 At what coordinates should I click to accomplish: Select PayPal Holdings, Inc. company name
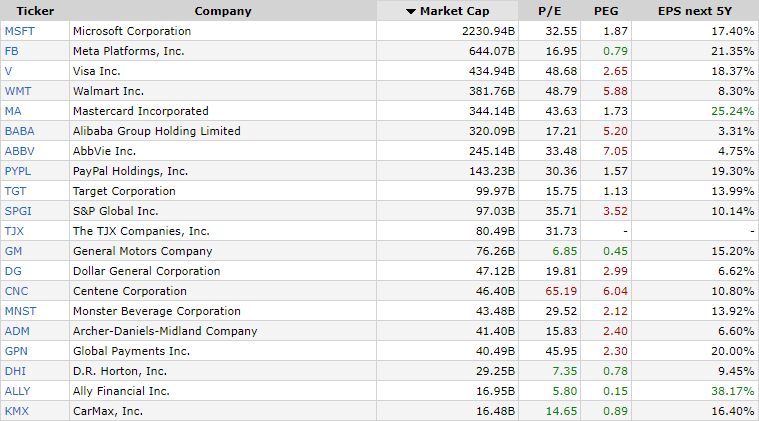click(x=130, y=171)
